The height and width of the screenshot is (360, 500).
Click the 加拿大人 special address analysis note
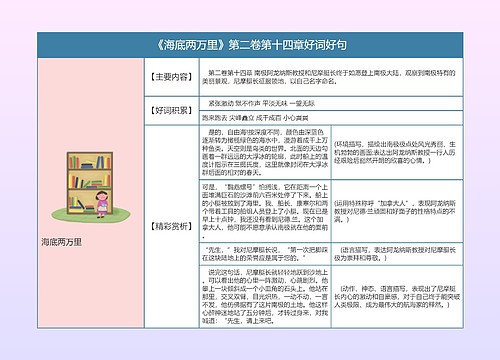397,211
